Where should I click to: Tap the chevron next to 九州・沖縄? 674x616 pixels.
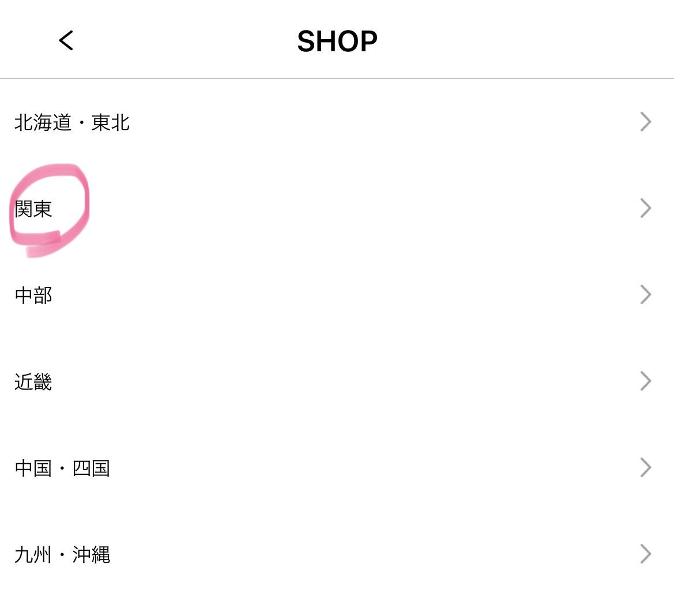tap(645, 554)
